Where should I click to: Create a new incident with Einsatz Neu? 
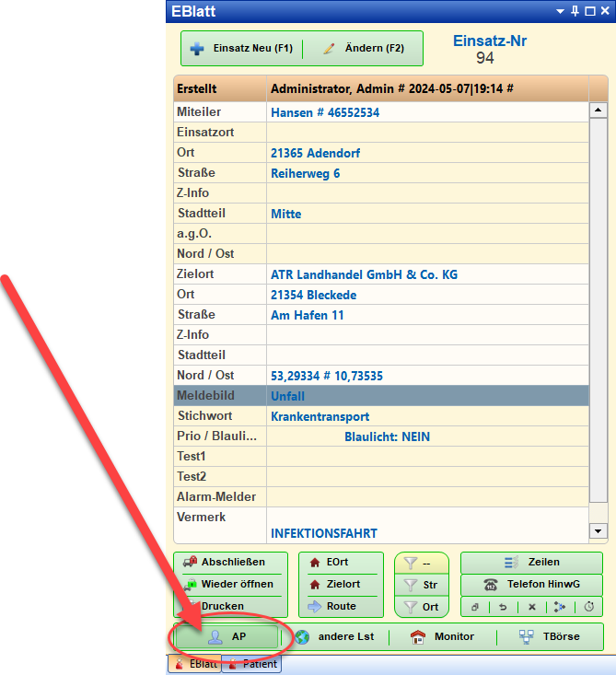coord(241,48)
